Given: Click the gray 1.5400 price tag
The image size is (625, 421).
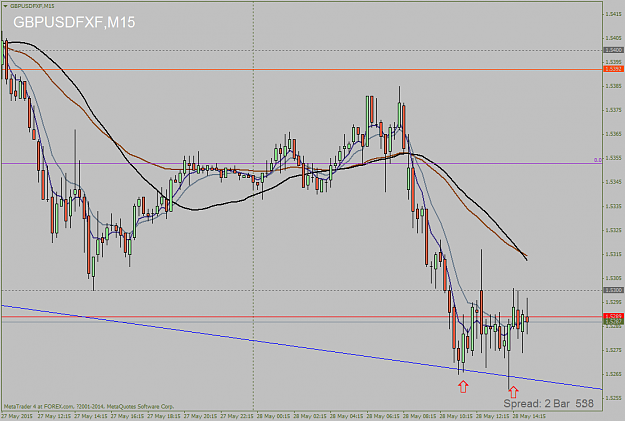Looking at the screenshot, I should click(x=613, y=50).
